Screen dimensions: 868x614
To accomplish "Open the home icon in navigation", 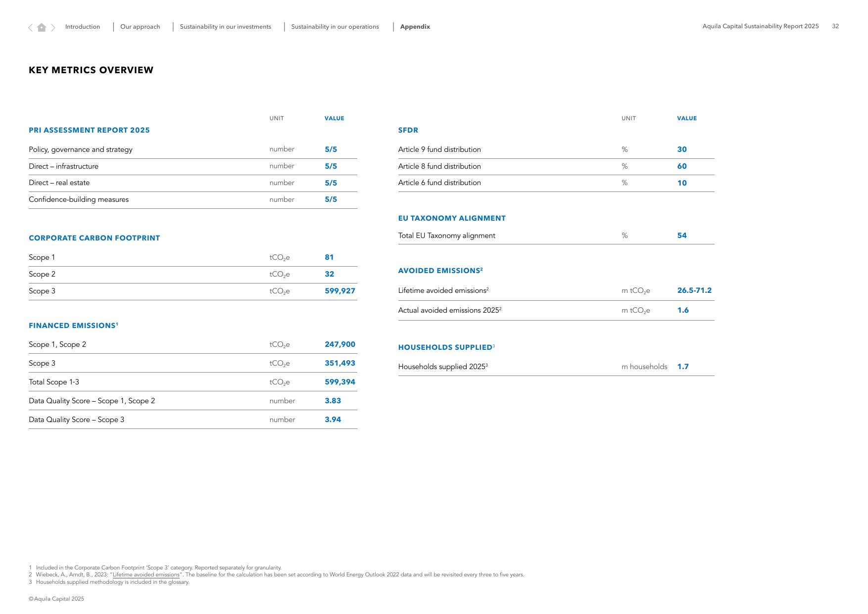I will [x=42, y=27].
